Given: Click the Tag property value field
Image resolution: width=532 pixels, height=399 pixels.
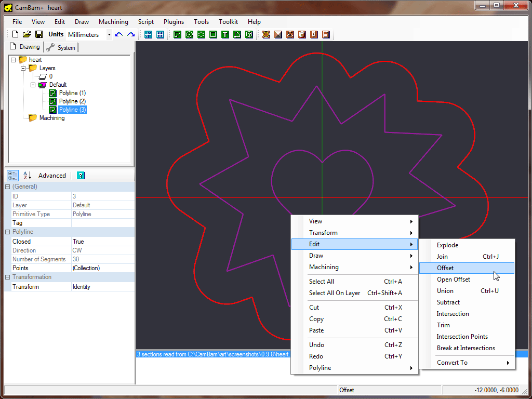Looking at the screenshot, I should coord(102,223).
